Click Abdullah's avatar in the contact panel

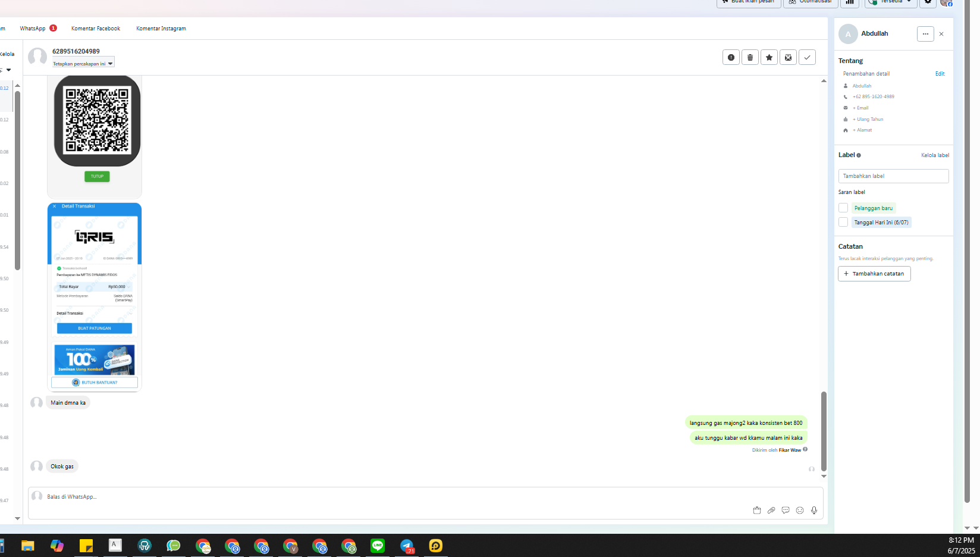848,34
